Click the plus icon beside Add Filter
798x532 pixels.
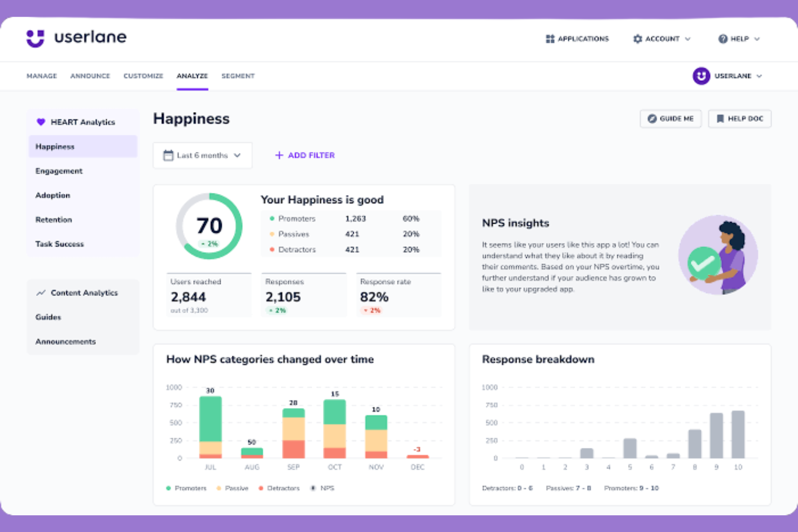(x=279, y=155)
